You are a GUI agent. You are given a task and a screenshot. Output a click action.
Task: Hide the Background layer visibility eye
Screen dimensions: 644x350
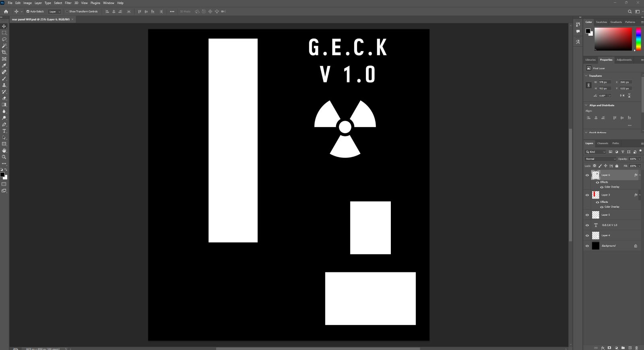[587, 246]
